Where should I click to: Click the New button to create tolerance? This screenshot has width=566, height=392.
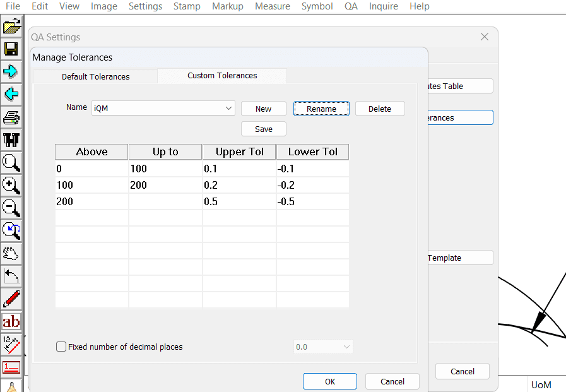coord(263,108)
